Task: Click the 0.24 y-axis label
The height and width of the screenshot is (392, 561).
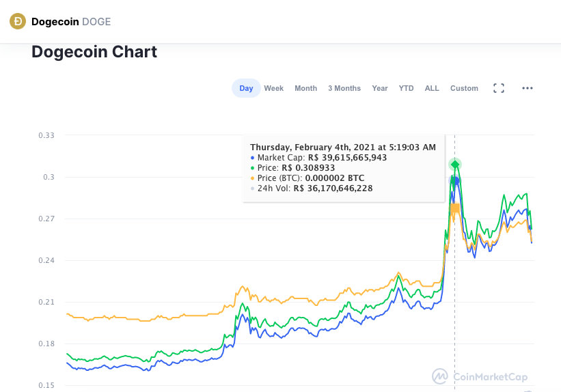Action: 46,260
